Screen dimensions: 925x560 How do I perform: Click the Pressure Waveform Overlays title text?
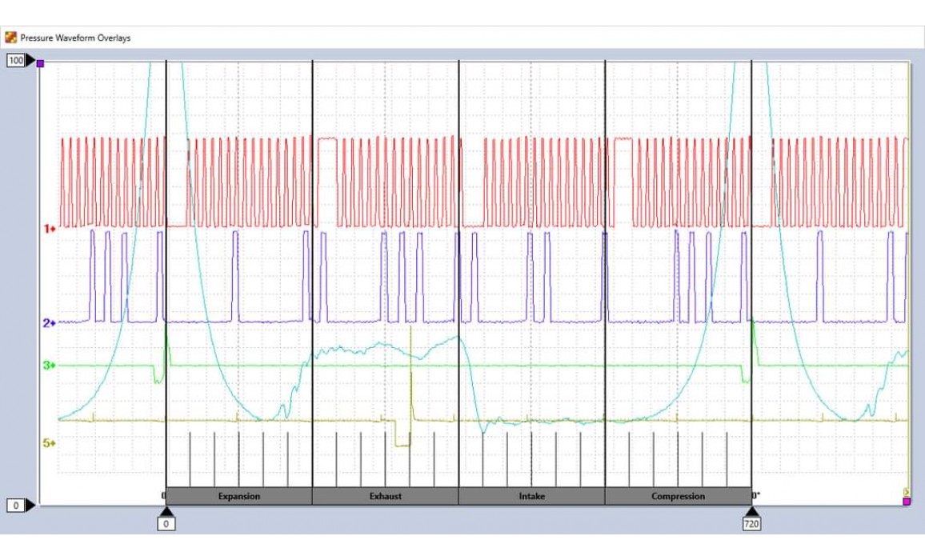[75, 38]
